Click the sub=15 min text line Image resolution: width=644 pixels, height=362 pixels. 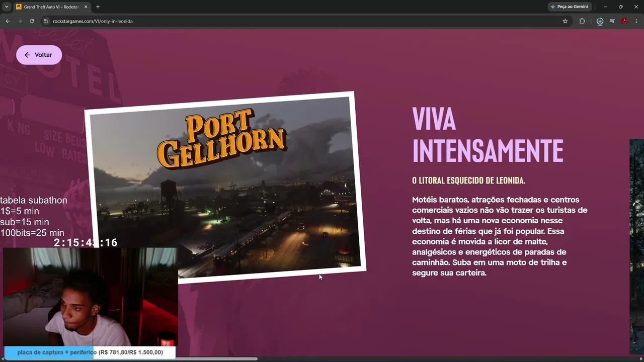click(25, 222)
